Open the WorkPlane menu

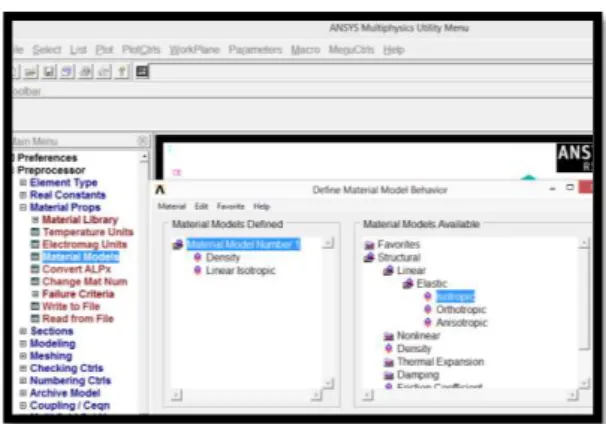[x=194, y=50]
